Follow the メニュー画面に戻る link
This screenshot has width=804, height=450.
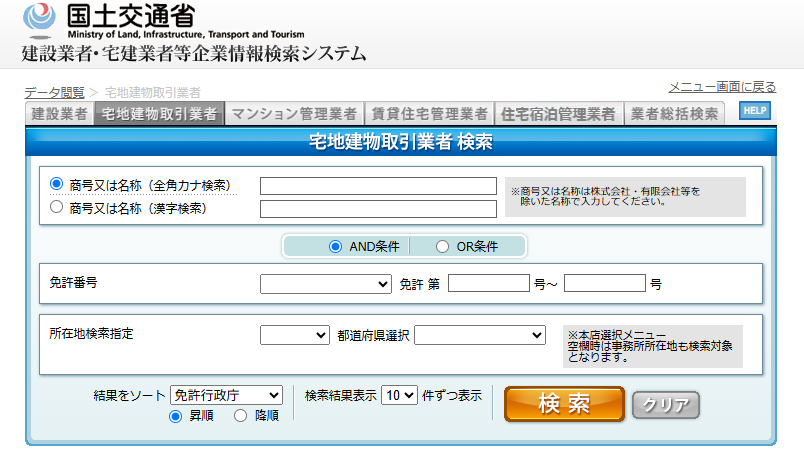click(722, 87)
